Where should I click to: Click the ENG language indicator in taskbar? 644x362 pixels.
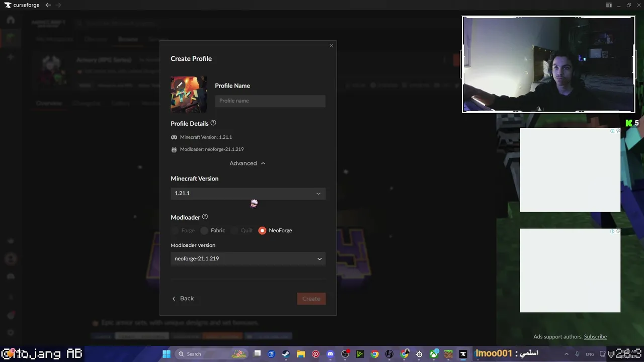point(590,354)
